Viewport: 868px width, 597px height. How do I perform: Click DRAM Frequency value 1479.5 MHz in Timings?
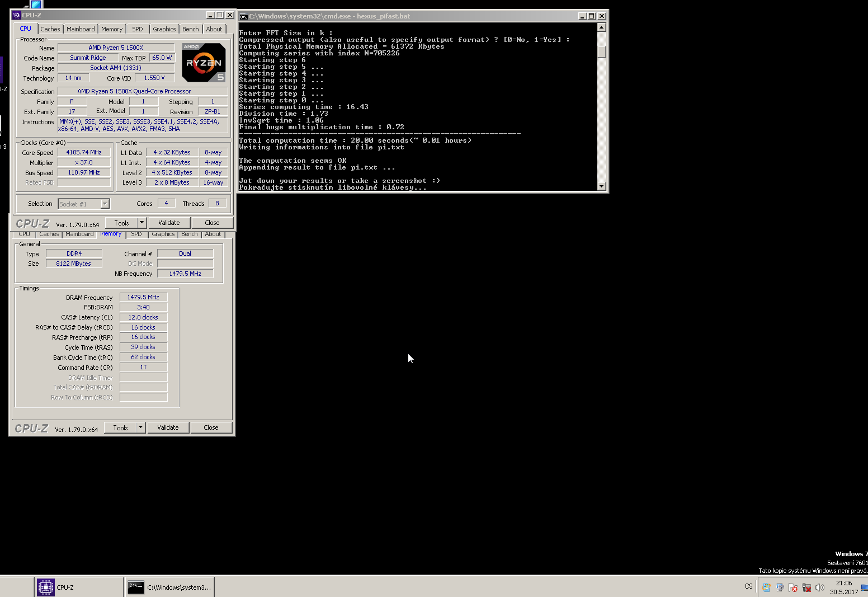pyautogui.click(x=143, y=297)
